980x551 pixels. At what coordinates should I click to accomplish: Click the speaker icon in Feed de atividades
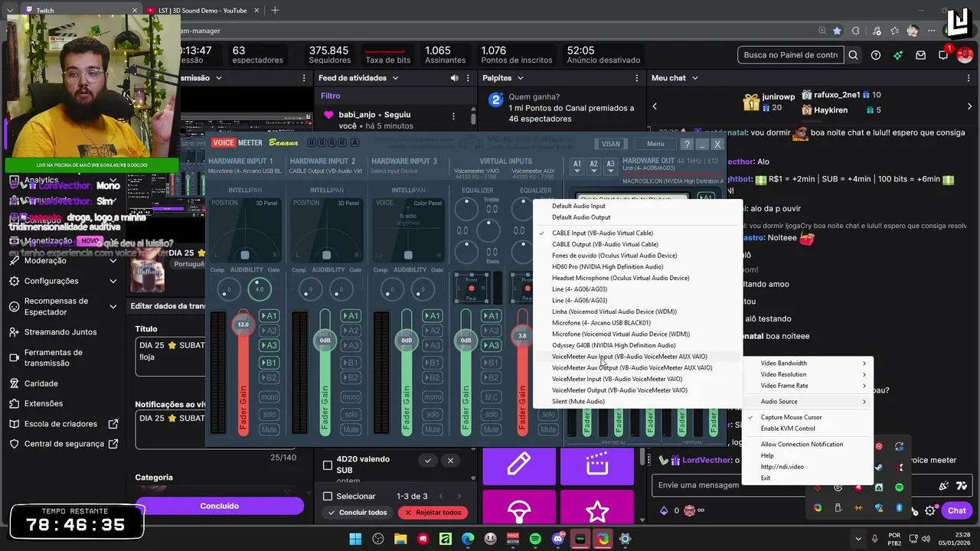click(455, 78)
